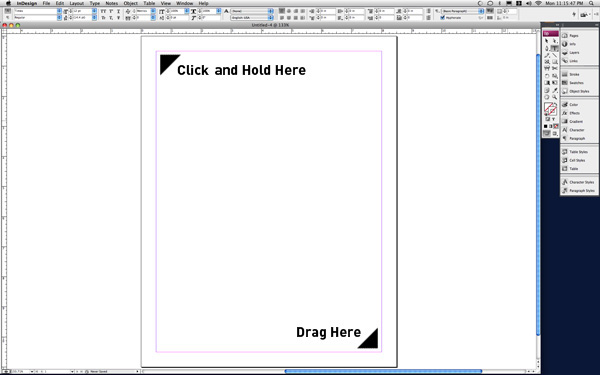The height and width of the screenshot is (375, 600).
Task: Toggle All Caps formatting
Action: pyautogui.click(x=103, y=11)
